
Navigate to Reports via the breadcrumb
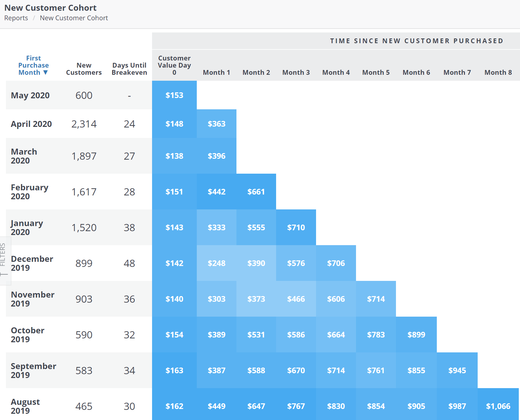(x=16, y=18)
